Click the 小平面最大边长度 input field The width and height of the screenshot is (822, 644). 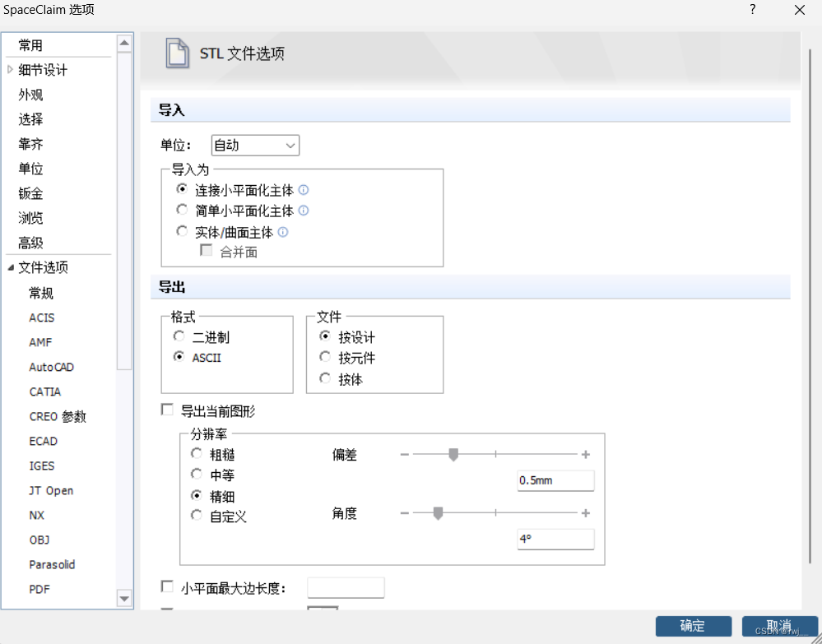[346, 587]
